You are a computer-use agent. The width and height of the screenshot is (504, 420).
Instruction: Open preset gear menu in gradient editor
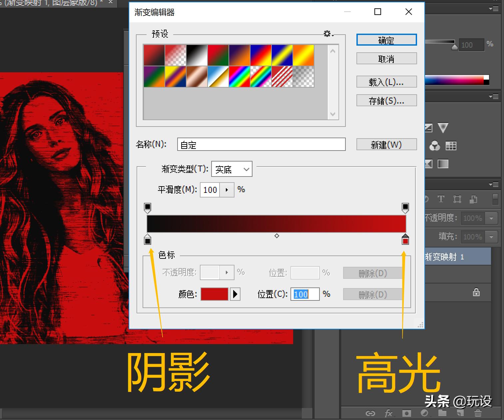[x=328, y=34]
